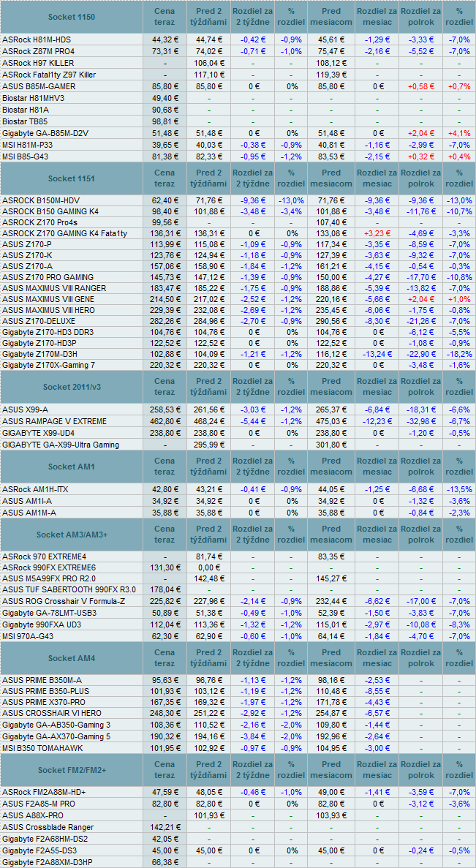The height and width of the screenshot is (868, 476).
Task: Select the ASUS ROG Crosshair V Formula-Z name
Action: [65, 602]
